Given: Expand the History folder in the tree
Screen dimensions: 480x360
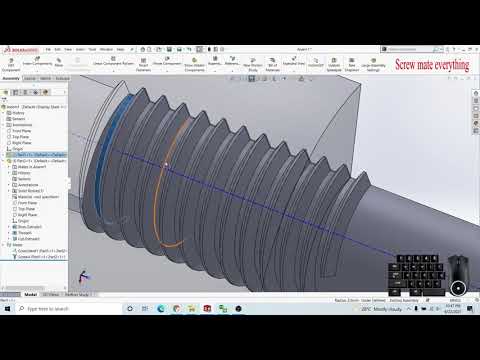Looking at the screenshot, I should [x=4, y=113].
